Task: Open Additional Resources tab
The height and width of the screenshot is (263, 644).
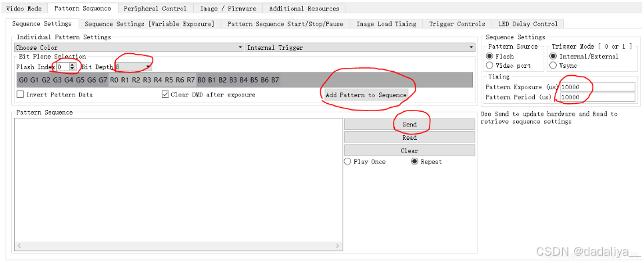Action: click(304, 8)
